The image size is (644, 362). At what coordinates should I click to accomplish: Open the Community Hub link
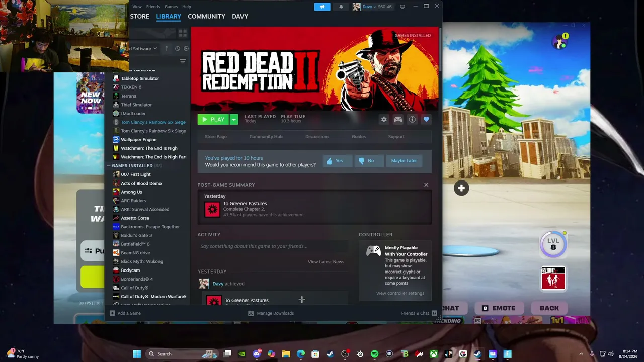click(x=266, y=137)
